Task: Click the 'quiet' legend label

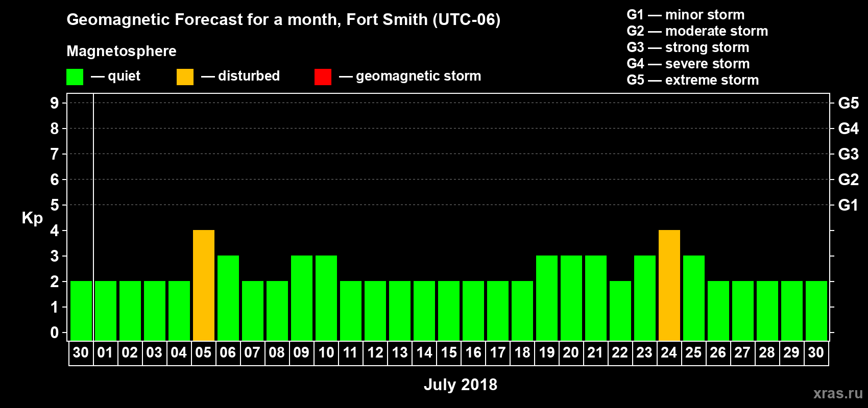Action: pyautogui.click(x=124, y=76)
